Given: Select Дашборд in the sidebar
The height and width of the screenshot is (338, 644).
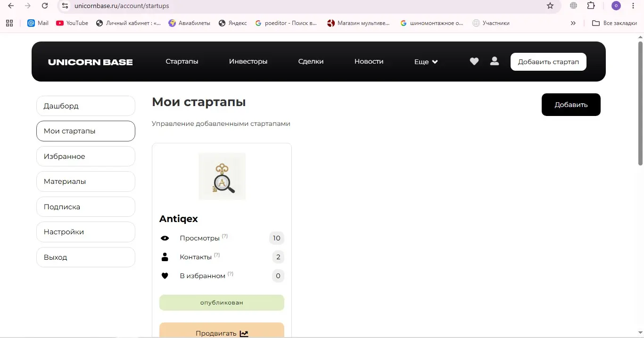Looking at the screenshot, I should point(86,106).
